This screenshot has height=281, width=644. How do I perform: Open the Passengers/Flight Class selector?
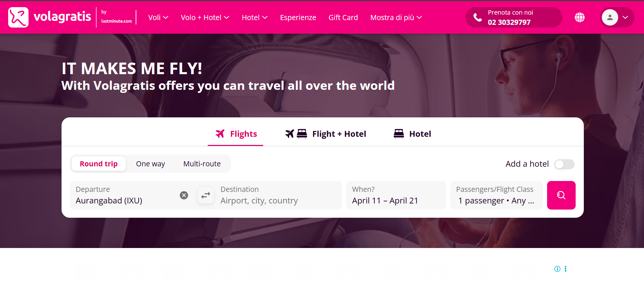pyautogui.click(x=496, y=195)
